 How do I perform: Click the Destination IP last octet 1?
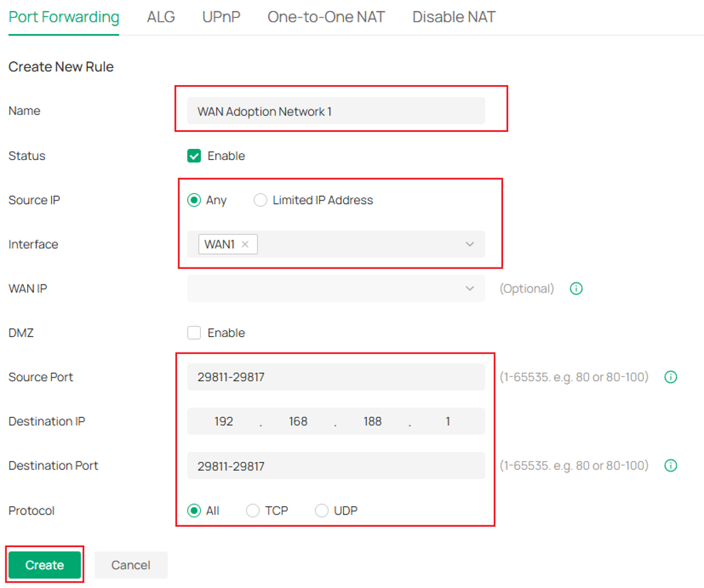447,421
